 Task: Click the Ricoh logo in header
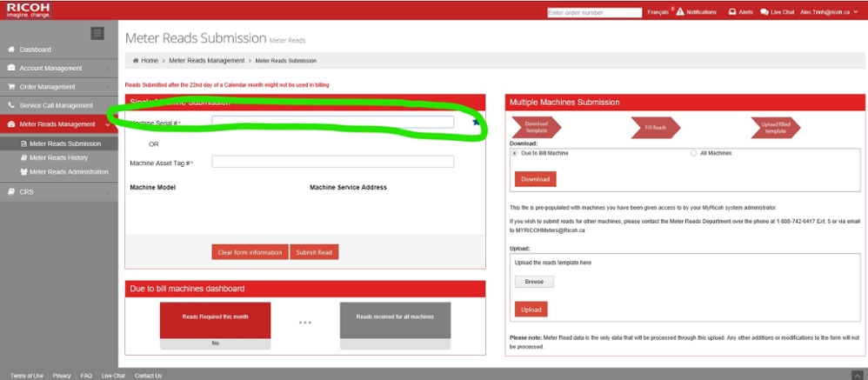point(28,10)
